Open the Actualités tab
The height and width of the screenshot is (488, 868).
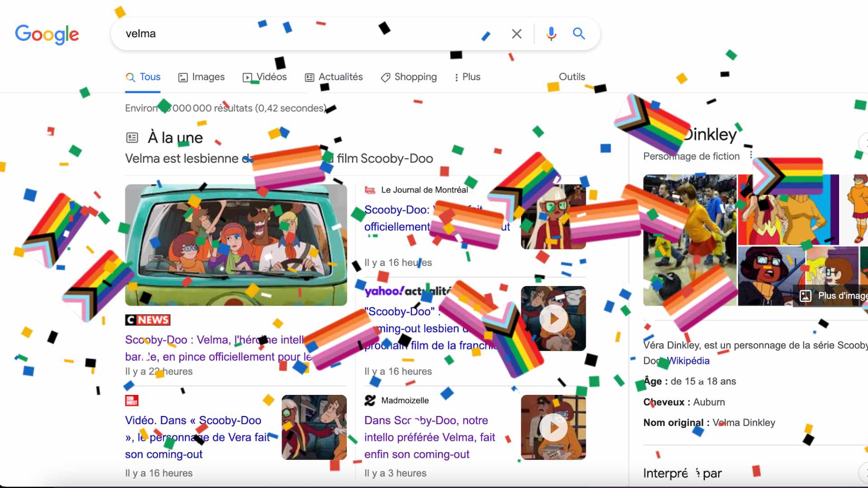[x=334, y=77]
